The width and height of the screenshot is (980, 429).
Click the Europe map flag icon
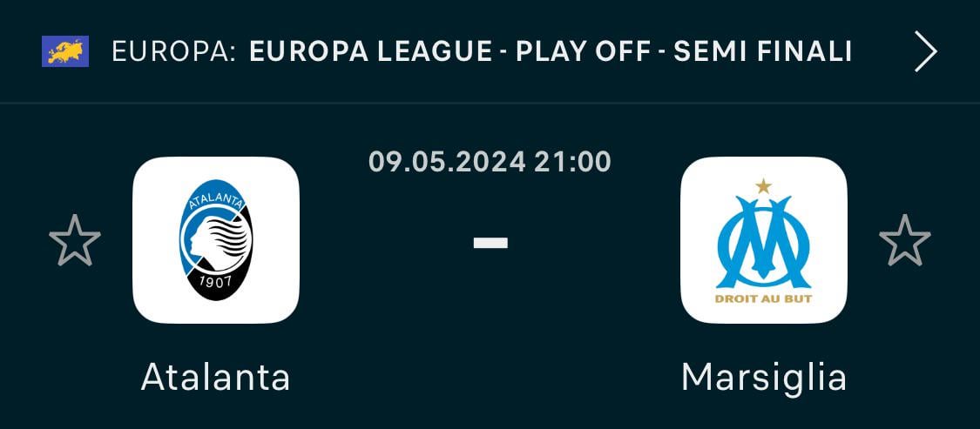[x=65, y=51]
